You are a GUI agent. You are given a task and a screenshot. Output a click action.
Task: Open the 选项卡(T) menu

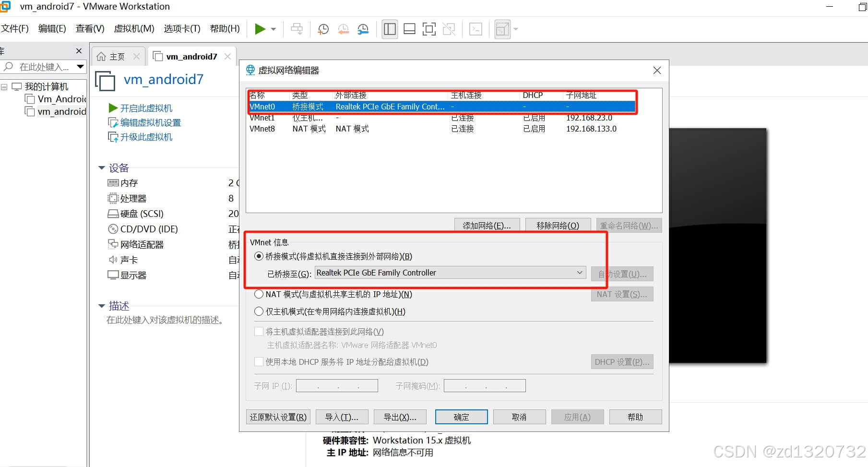[x=182, y=29]
